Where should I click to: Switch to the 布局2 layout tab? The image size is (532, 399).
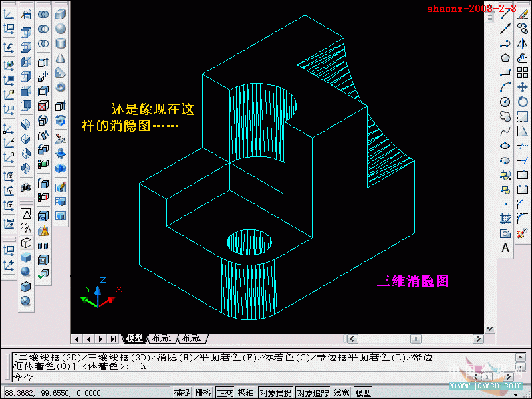pyautogui.click(x=192, y=338)
